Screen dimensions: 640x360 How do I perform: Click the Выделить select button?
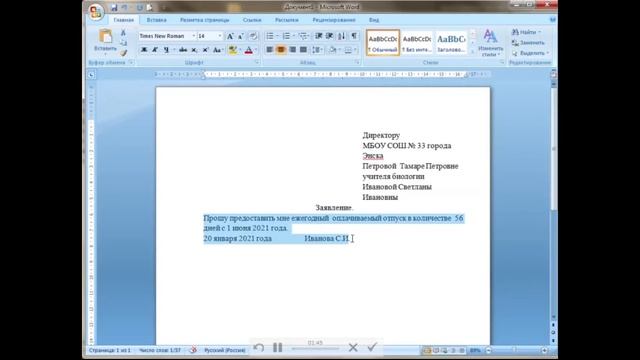click(x=530, y=53)
